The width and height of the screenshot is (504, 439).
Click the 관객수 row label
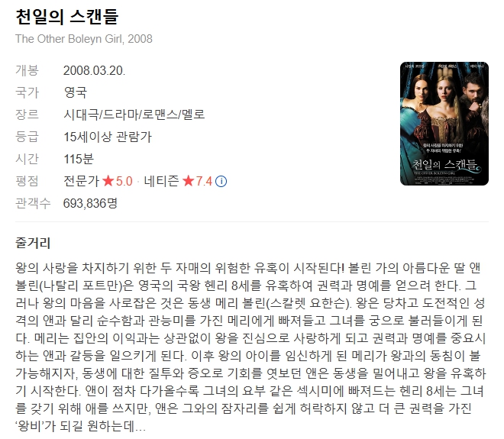coord(33,203)
